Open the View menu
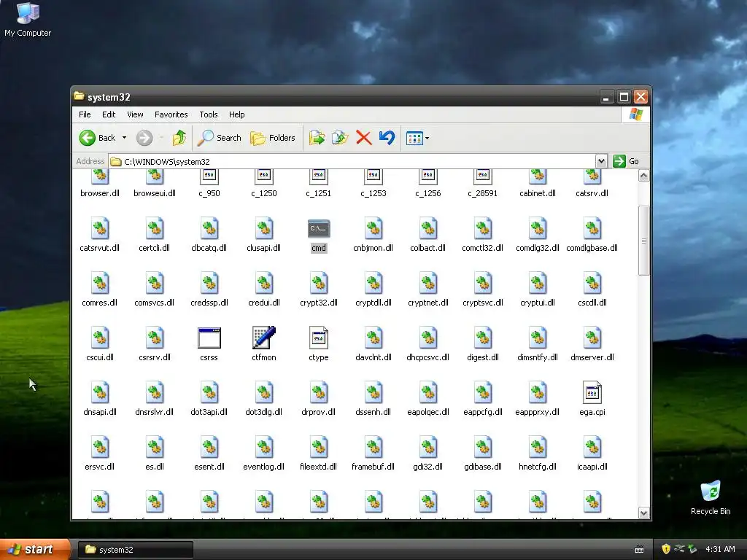 [135, 114]
